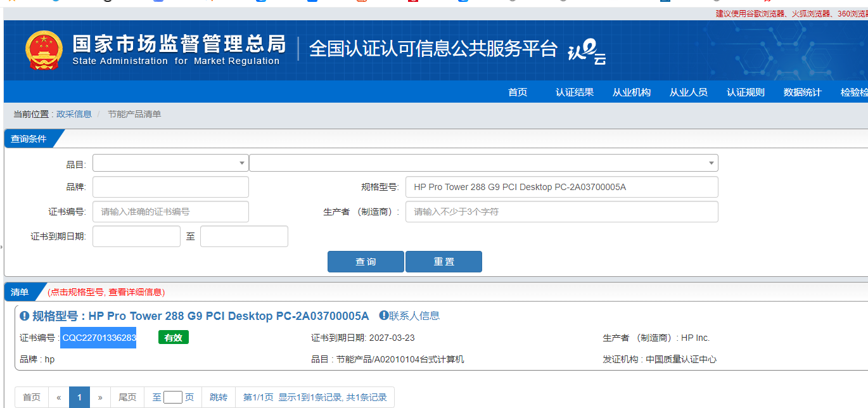Click the red hint 点击规格型号, 查看详细信息
The height and width of the screenshot is (408, 868).
pos(106,292)
